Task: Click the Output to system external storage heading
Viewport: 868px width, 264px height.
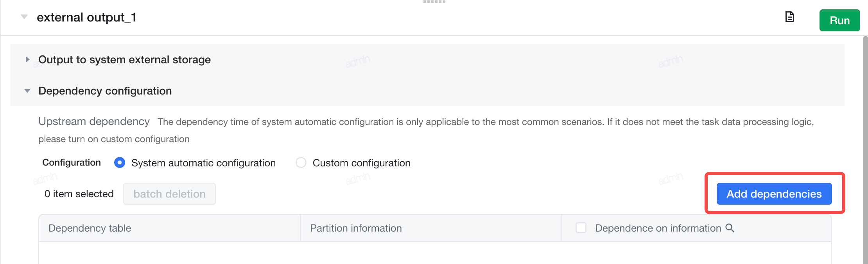Action: pyautogui.click(x=124, y=59)
